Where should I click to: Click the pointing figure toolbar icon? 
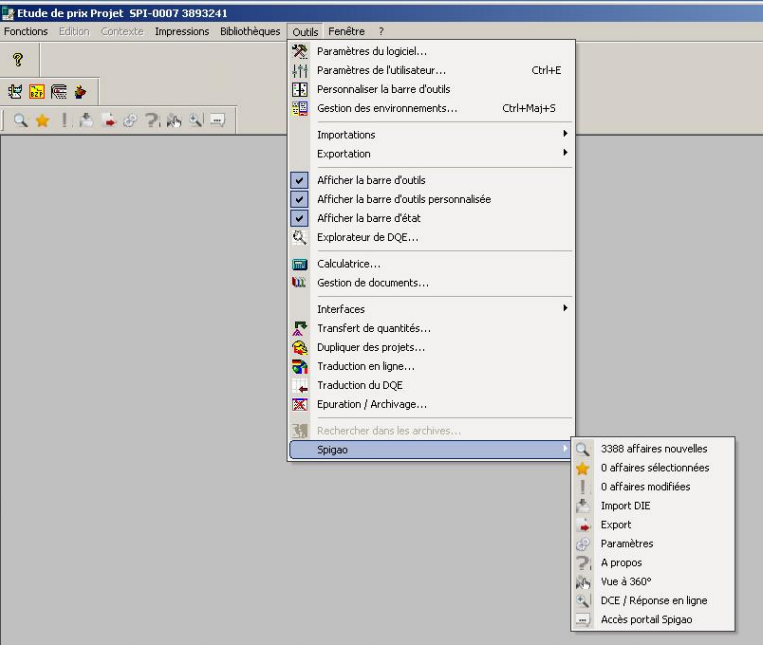click(x=80, y=91)
